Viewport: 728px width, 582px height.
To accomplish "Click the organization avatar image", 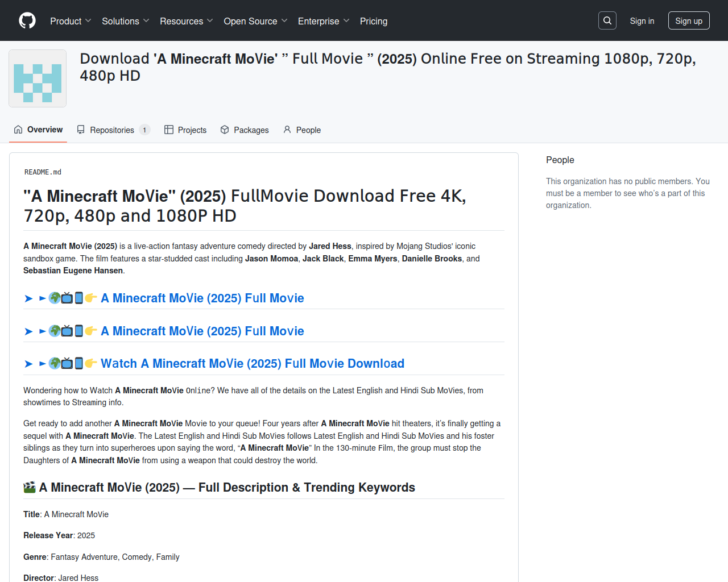I will 38,78.
